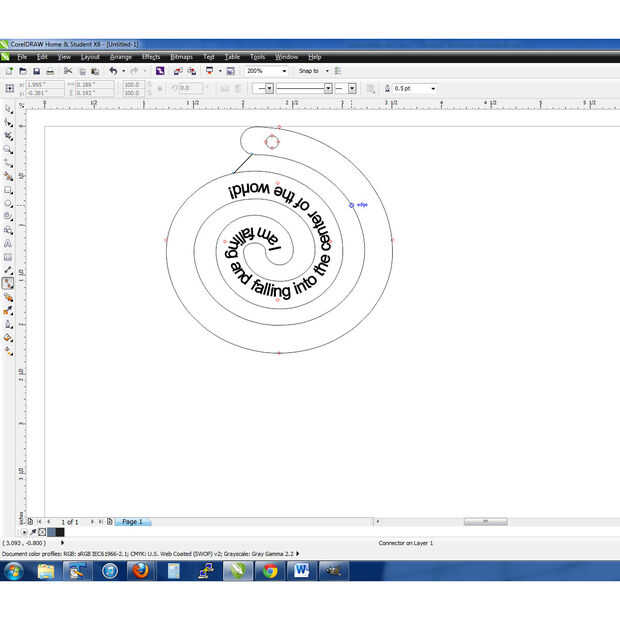Open the Bitmaps menu
The image size is (620, 620).
[x=181, y=57]
